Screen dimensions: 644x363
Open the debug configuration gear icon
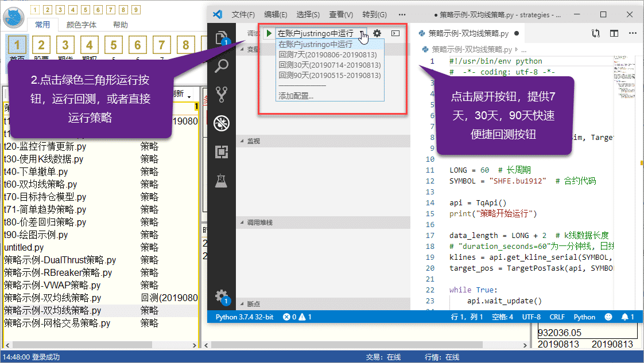pos(377,34)
